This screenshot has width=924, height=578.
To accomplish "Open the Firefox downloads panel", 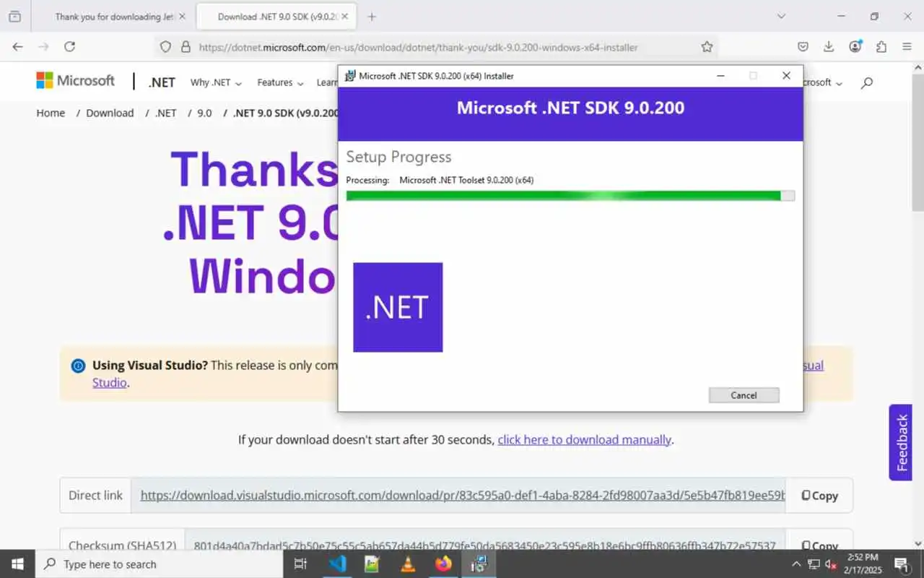I will coord(829,47).
